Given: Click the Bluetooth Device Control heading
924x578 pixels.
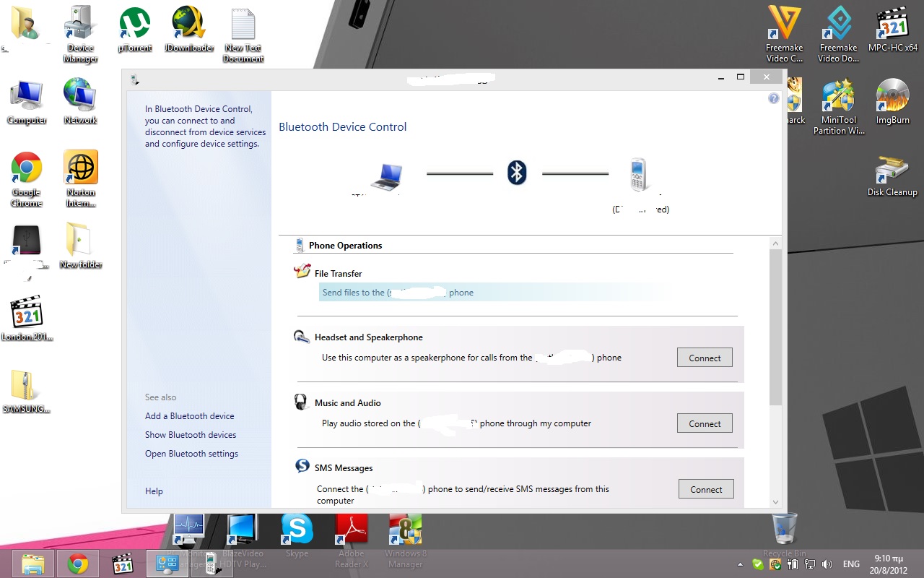Looking at the screenshot, I should pos(343,127).
